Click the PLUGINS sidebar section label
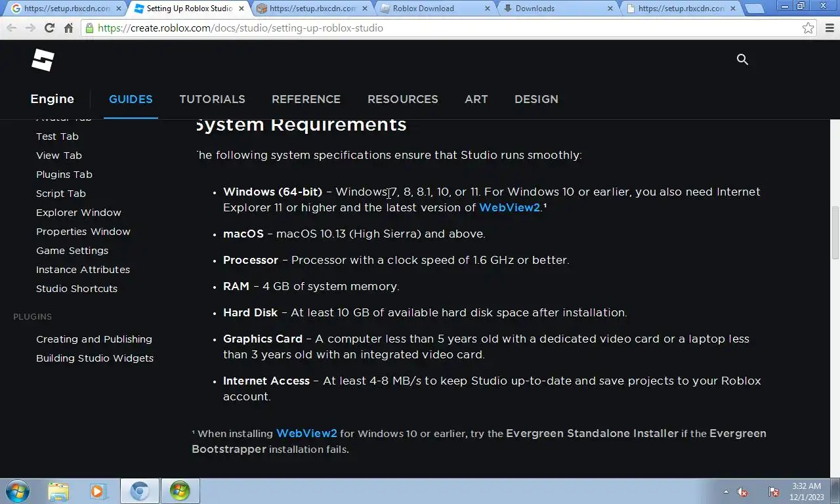This screenshot has height=504, width=840. (32, 316)
